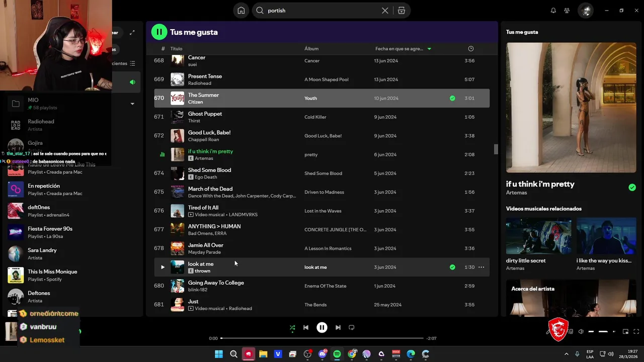This screenshot has height=362, width=644.
Task: Open Discord from the taskbar
Action: [x=323, y=354]
